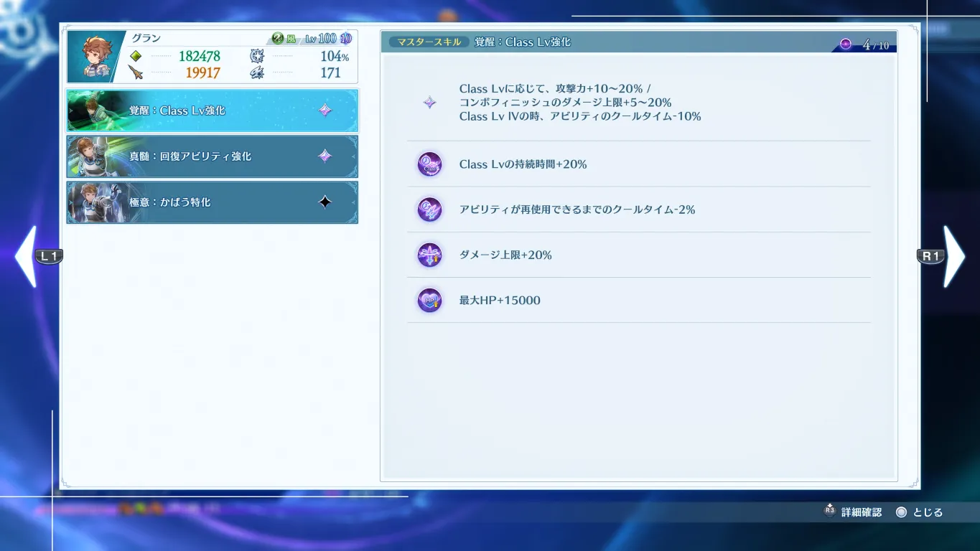This screenshot has width=980, height=551.
Task: Click the グラン character name
Action: tap(146, 39)
